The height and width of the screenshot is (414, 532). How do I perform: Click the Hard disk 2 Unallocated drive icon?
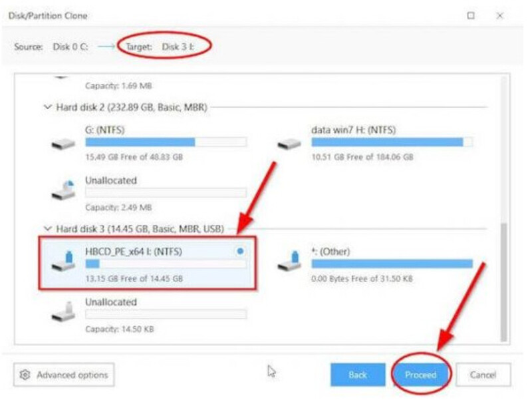[63, 190]
